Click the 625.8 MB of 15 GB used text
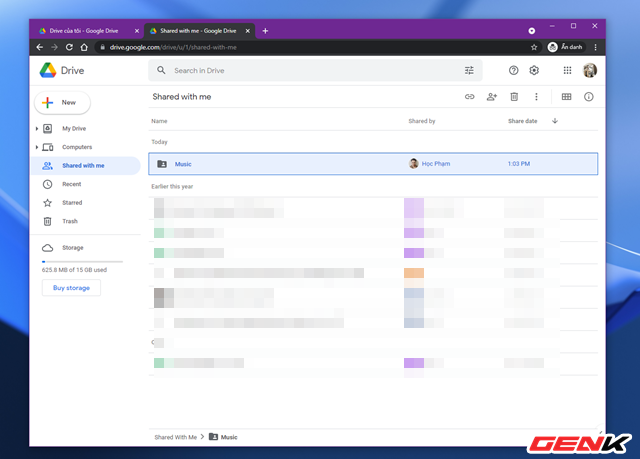The width and height of the screenshot is (640, 459). tap(74, 270)
